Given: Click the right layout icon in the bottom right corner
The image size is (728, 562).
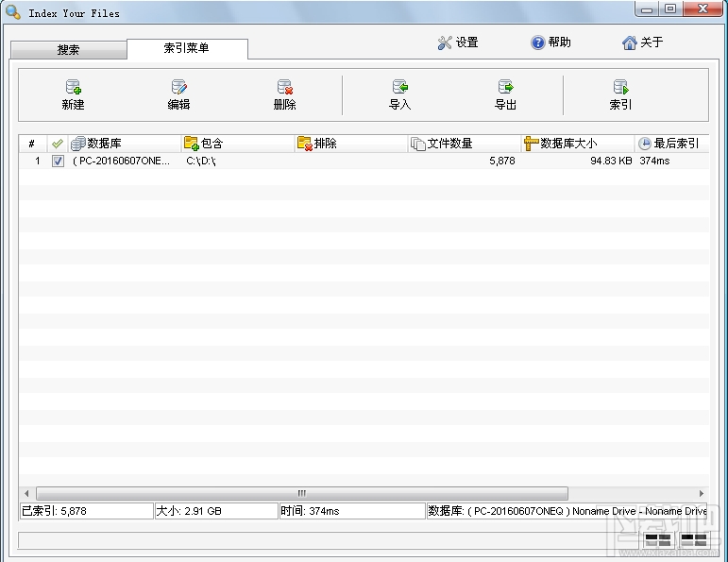Looking at the screenshot, I should coord(694,540).
